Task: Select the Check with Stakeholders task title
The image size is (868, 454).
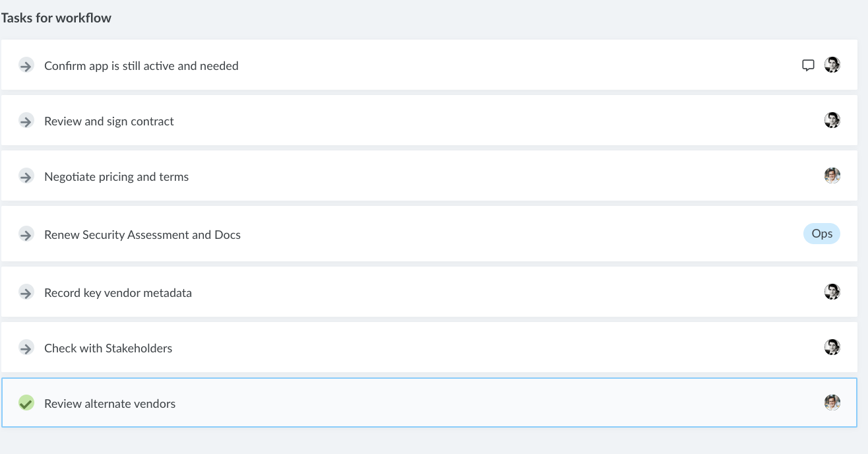Action: pyautogui.click(x=108, y=348)
